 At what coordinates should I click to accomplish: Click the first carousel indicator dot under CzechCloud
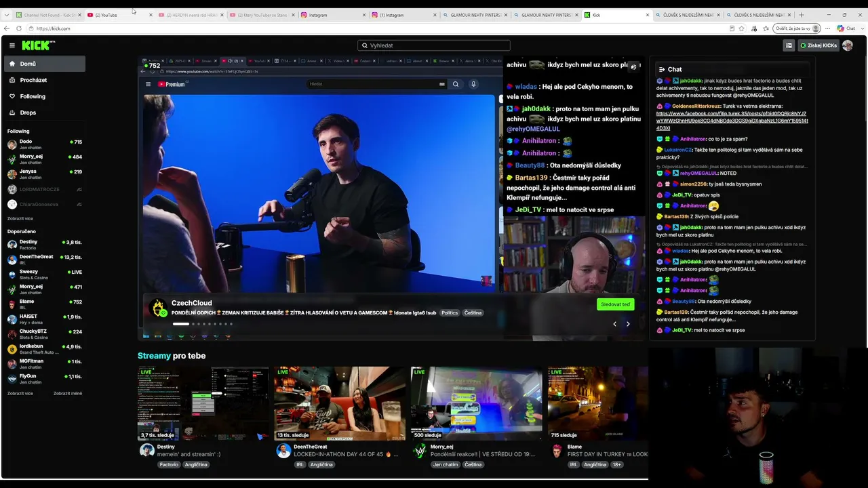181,324
